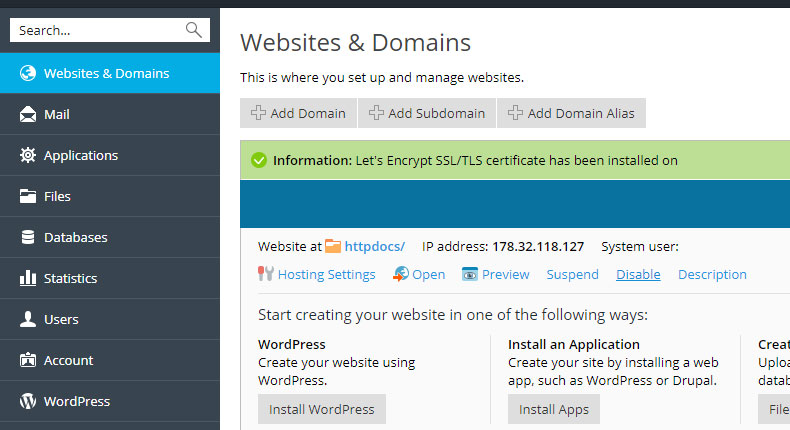Click the Account card icon in sidebar
790x430 pixels.
click(28, 360)
